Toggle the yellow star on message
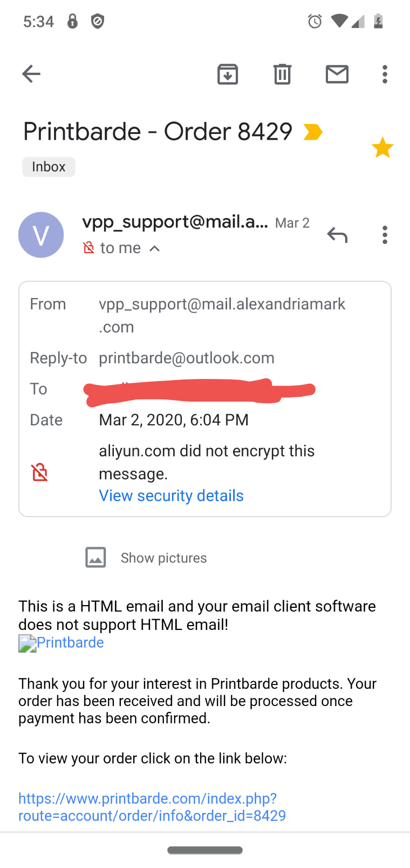This screenshot has height=868, width=410. (x=382, y=147)
